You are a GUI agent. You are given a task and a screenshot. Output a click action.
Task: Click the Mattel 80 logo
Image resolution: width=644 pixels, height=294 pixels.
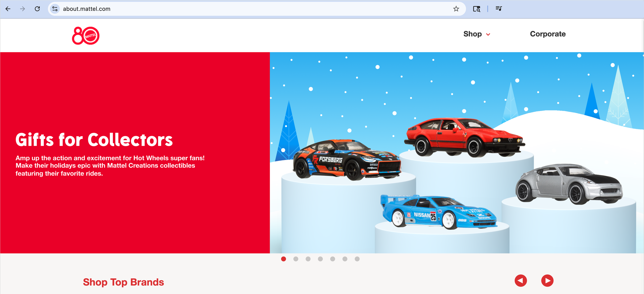86,36
